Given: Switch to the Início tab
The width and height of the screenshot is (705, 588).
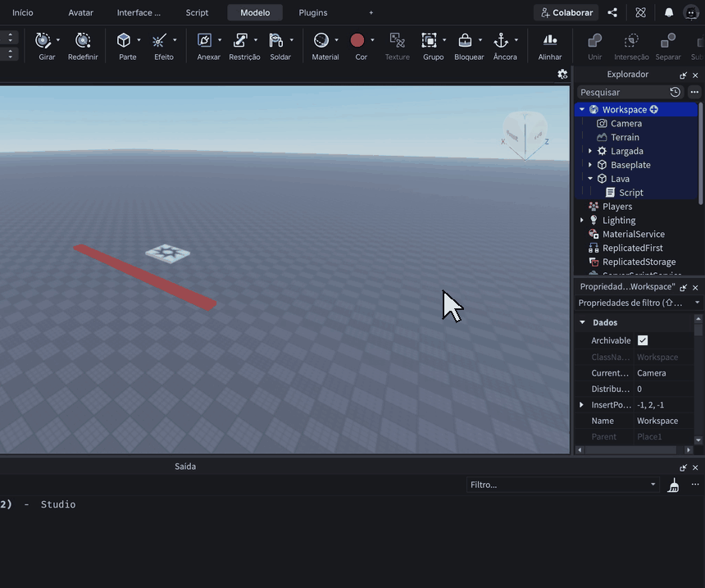Looking at the screenshot, I should click(x=22, y=12).
